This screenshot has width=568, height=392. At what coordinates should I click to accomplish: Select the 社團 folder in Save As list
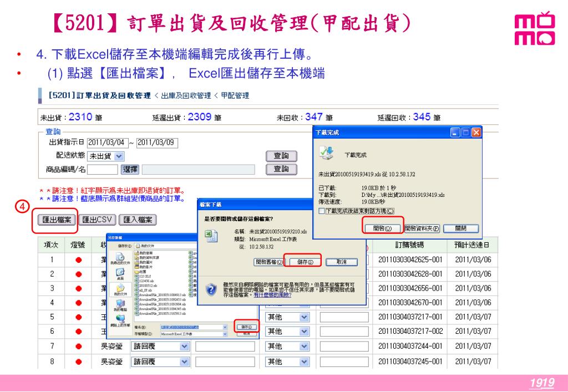point(140,272)
